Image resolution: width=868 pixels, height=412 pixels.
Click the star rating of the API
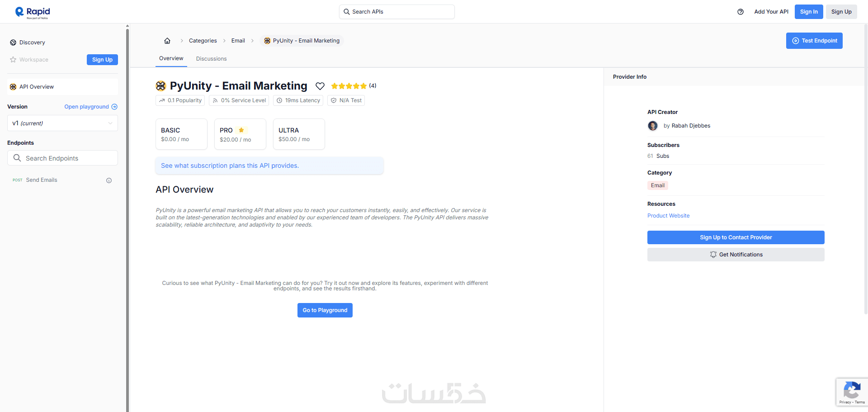pos(349,86)
